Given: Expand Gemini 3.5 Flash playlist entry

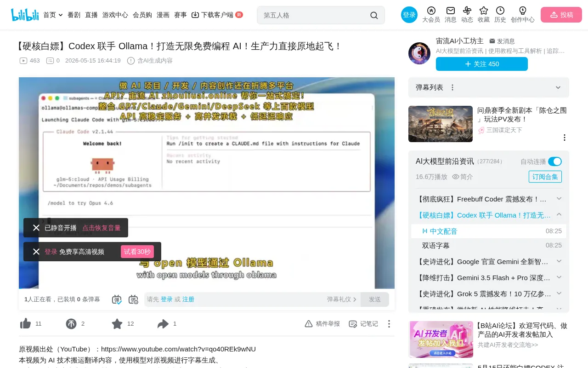Looking at the screenshot, I should pos(559,277).
